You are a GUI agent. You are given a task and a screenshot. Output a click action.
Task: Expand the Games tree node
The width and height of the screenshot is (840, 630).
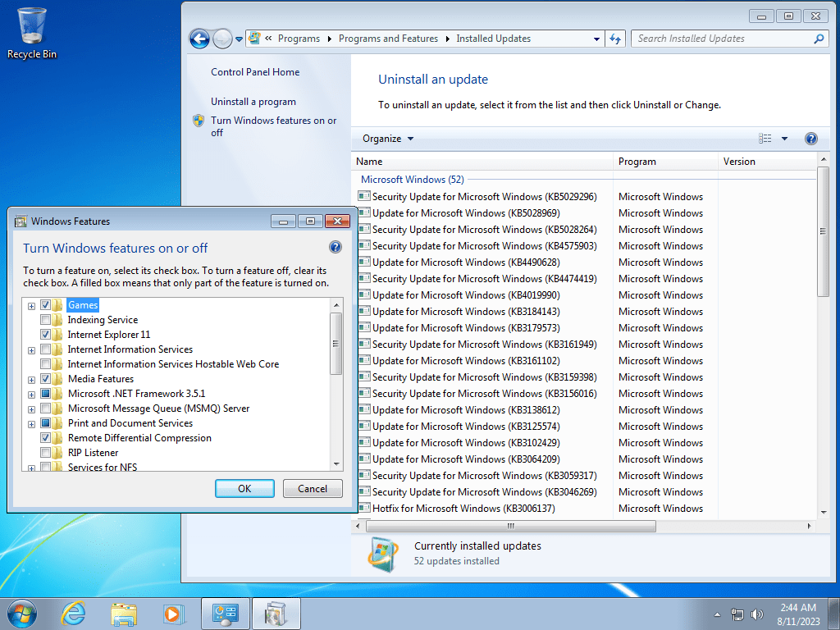pyautogui.click(x=32, y=307)
